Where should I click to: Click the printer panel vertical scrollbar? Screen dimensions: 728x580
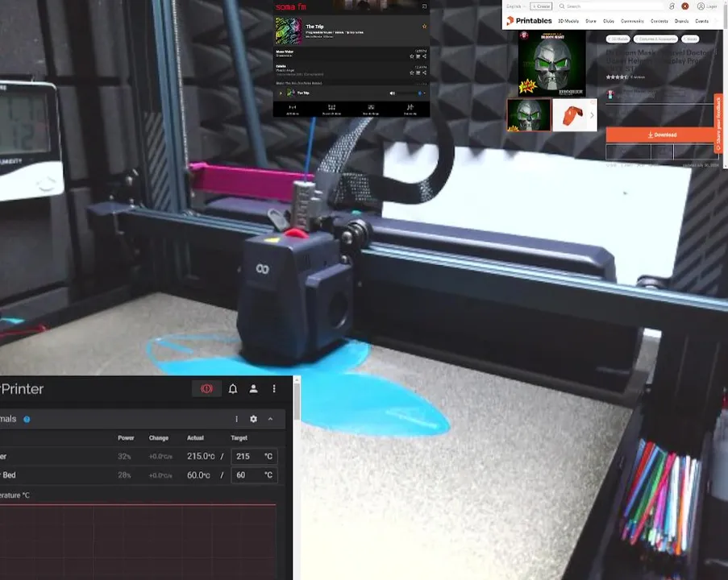tap(297, 401)
